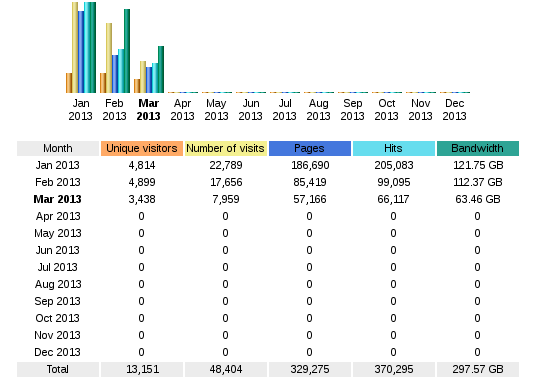Click the Feb 2013 bandwidth 112.37 GB
The image size is (533, 387).
click(x=478, y=182)
